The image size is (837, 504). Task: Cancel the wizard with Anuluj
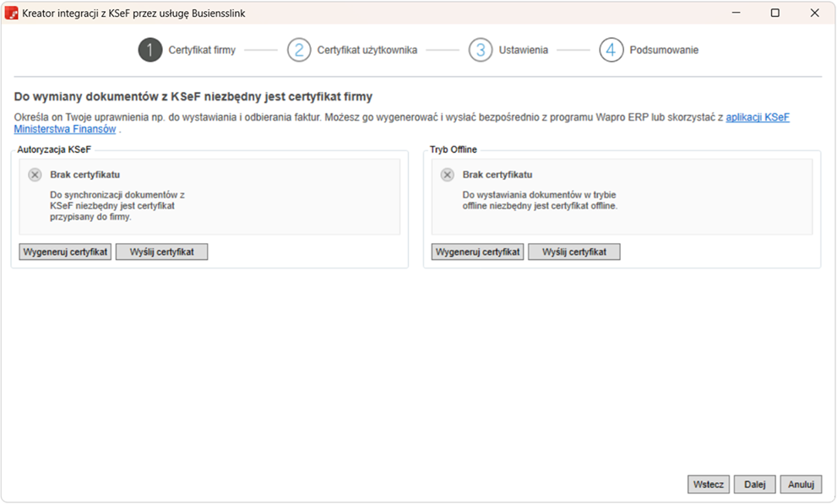click(801, 484)
